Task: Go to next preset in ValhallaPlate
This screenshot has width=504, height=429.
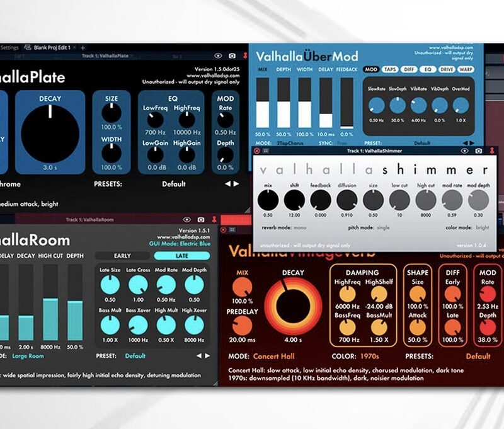Action: pyautogui.click(x=236, y=184)
